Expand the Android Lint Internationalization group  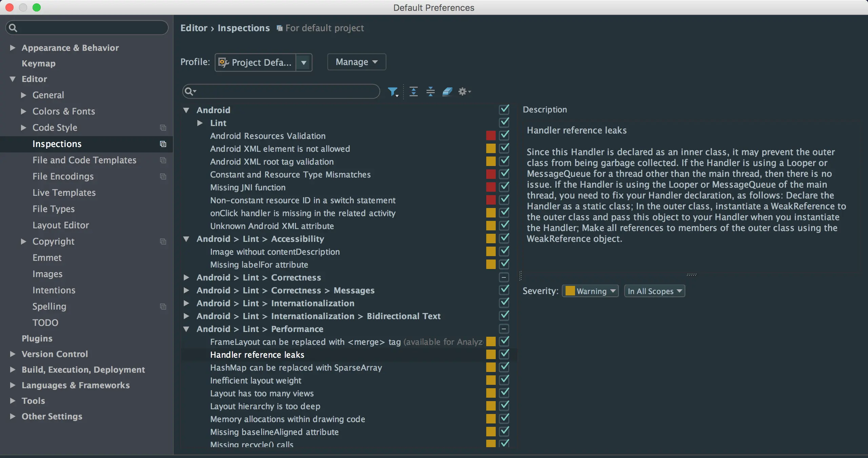(x=186, y=303)
